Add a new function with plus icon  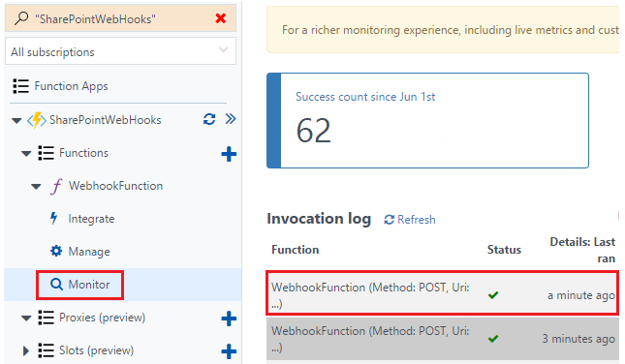tap(229, 154)
